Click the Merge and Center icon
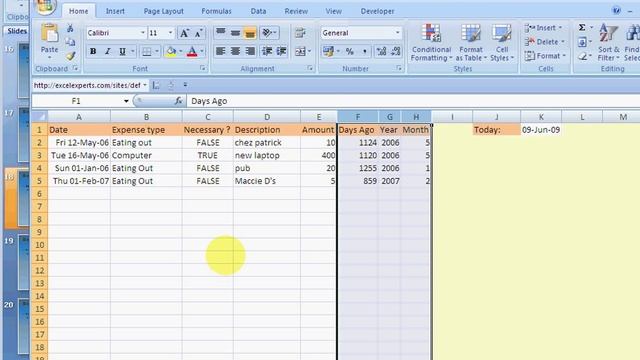Image resolution: width=640 pixels, height=360 pixels. click(x=300, y=51)
